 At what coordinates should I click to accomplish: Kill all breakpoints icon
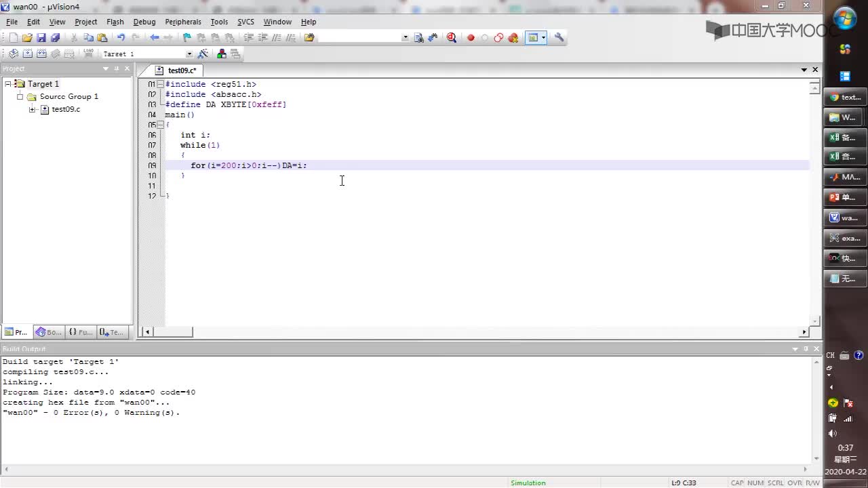(513, 38)
